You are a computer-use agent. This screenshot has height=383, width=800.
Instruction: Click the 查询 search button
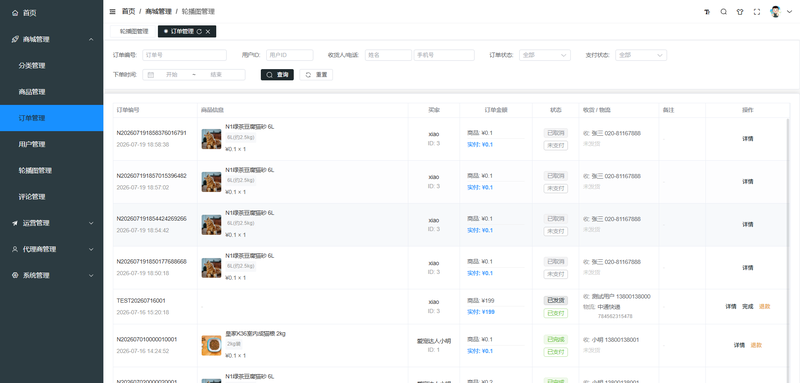(x=277, y=74)
